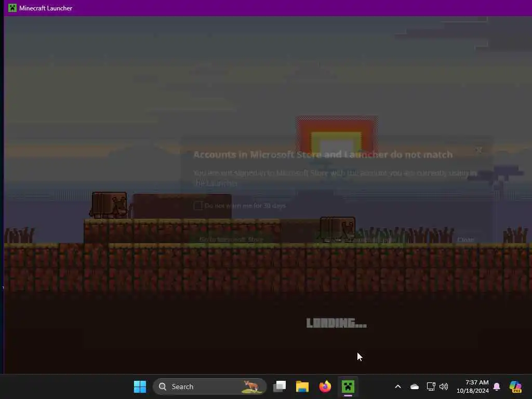Click the 'Minecraft Launcher' title text

(x=46, y=8)
